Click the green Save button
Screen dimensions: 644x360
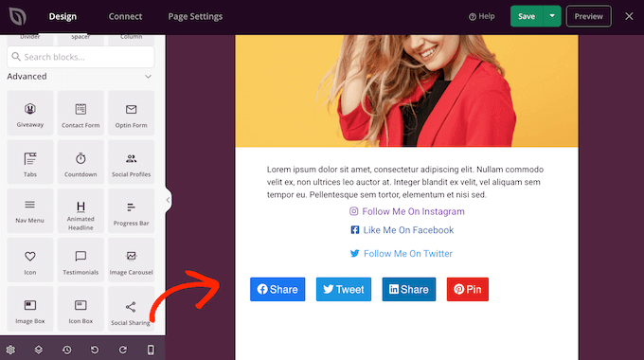point(527,16)
